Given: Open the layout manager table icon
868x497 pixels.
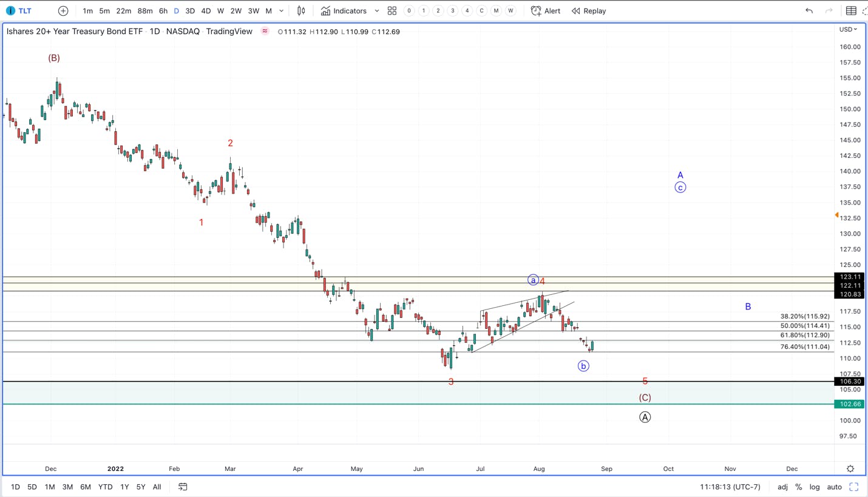Looking at the screenshot, I should click(x=850, y=10).
